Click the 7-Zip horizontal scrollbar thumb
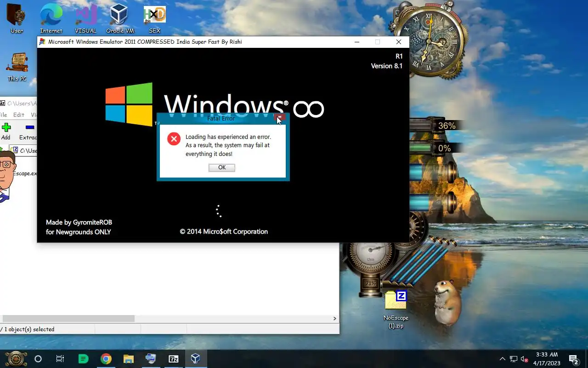This screenshot has height=368, width=588. pos(68,318)
